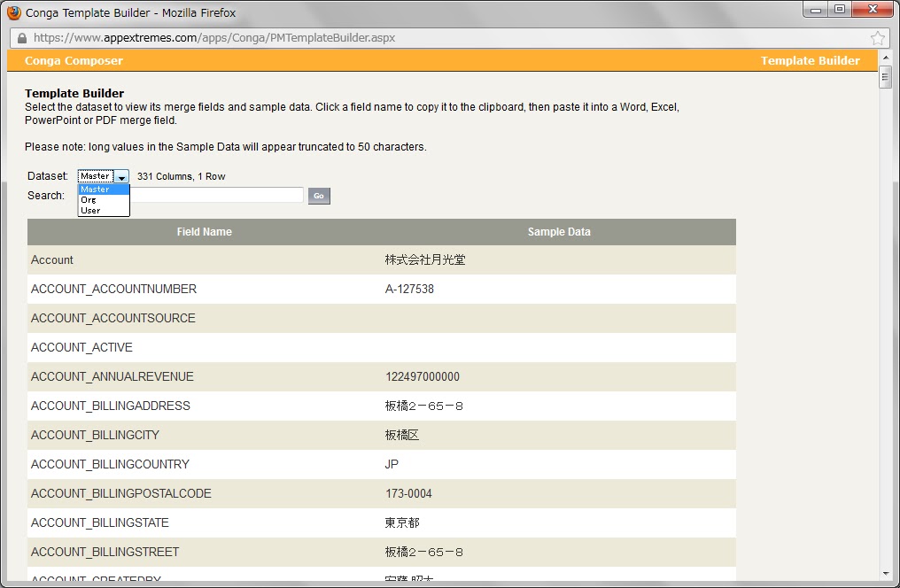Copy the ACCOUNT_BILLINGADDRESS field name

tap(110, 406)
